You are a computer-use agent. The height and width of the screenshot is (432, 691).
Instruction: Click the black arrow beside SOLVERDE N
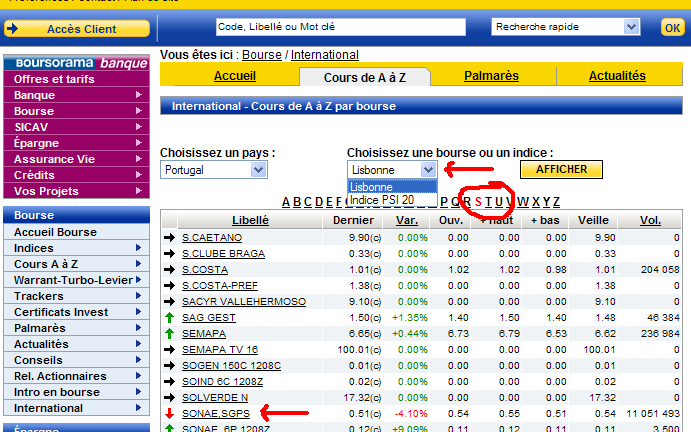[169, 398]
